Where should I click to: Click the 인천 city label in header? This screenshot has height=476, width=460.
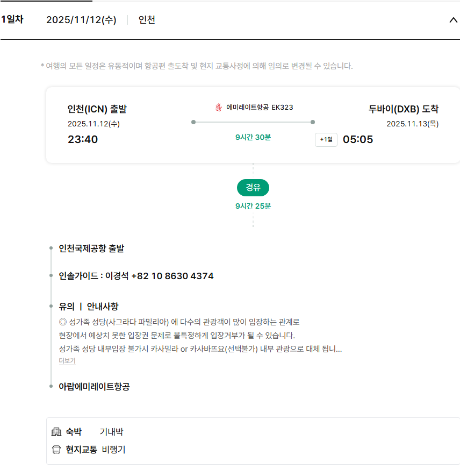coord(147,20)
